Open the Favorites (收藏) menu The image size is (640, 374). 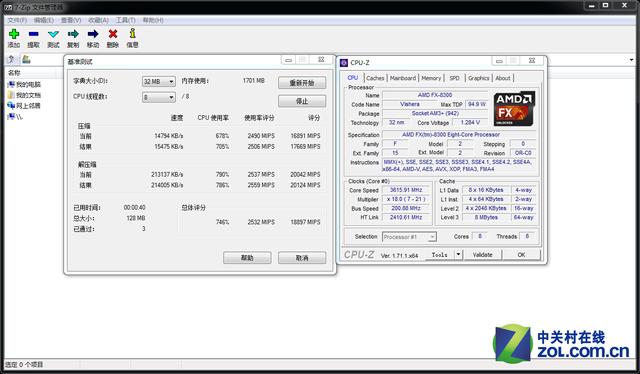click(x=98, y=20)
